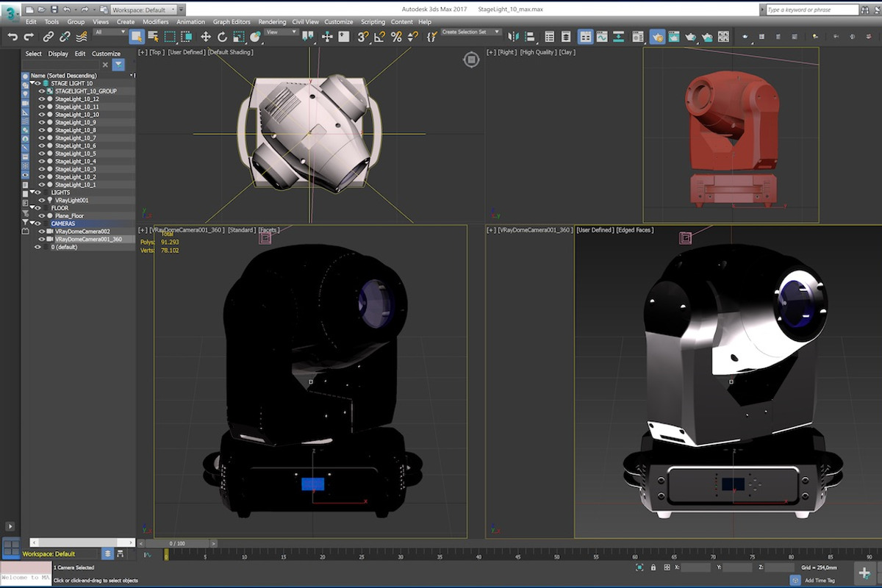The image size is (882, 588).
Task: Activate the Select and Scale tool
Action: point(238,37)
